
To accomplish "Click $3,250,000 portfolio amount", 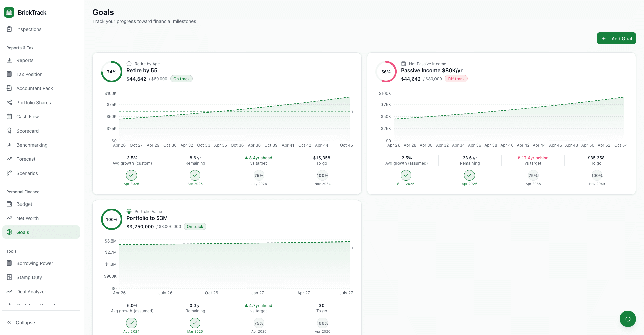I will click(x=140, y=227).
